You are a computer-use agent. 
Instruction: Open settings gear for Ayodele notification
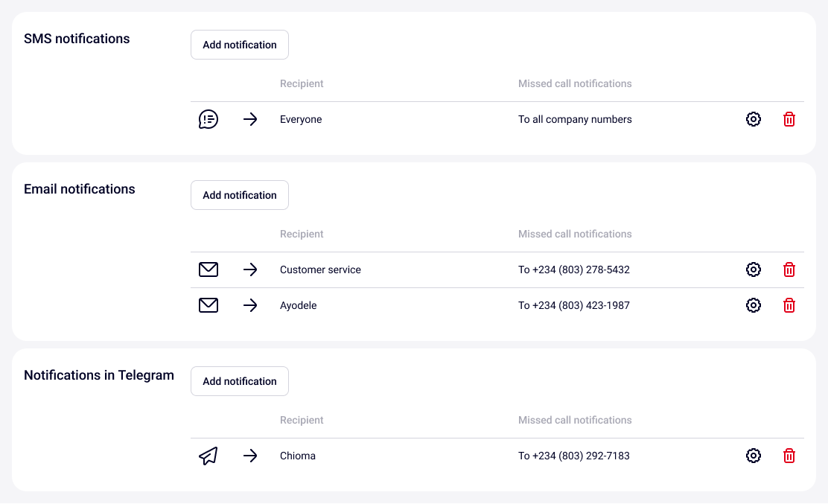coord(754,305)
